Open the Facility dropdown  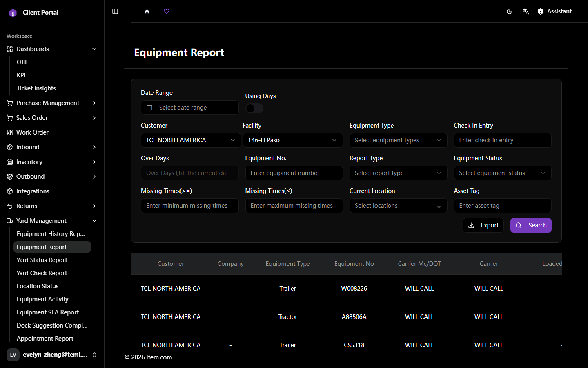tap(293, 140)
